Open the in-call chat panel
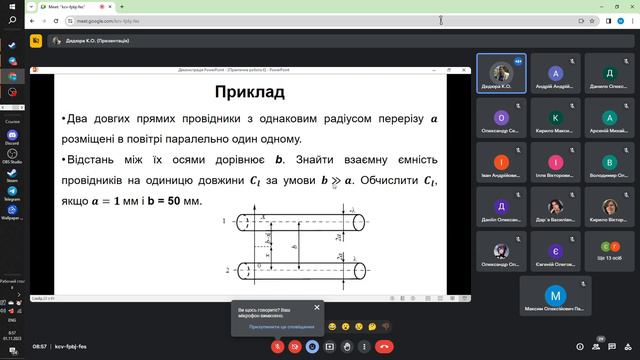This screenshot has height=360, width=640. click(612, 347)
